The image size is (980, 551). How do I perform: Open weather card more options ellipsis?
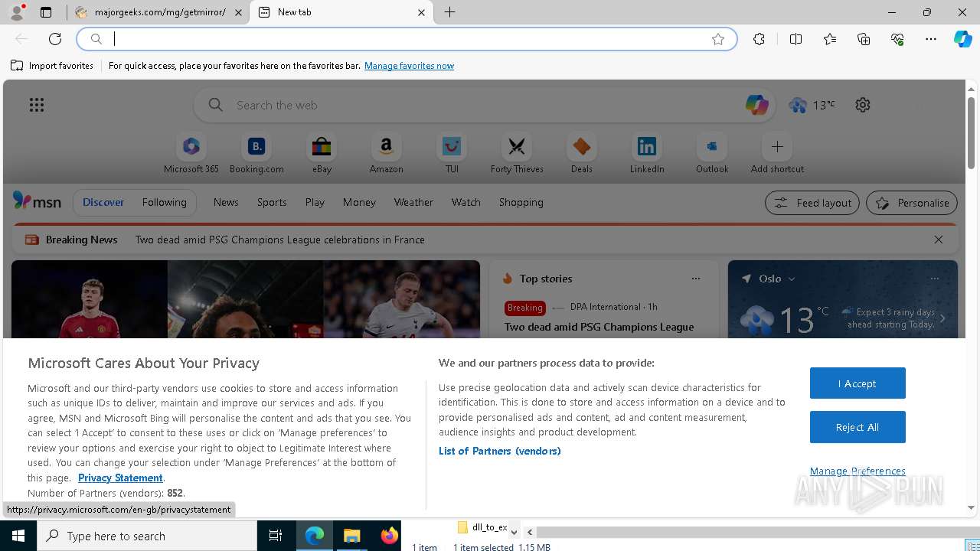coord(934,279)
